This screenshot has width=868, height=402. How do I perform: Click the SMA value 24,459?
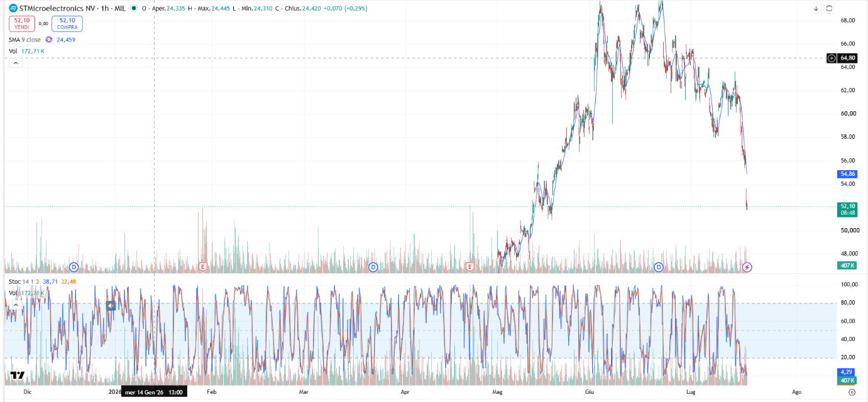click(x=66, y=40)
